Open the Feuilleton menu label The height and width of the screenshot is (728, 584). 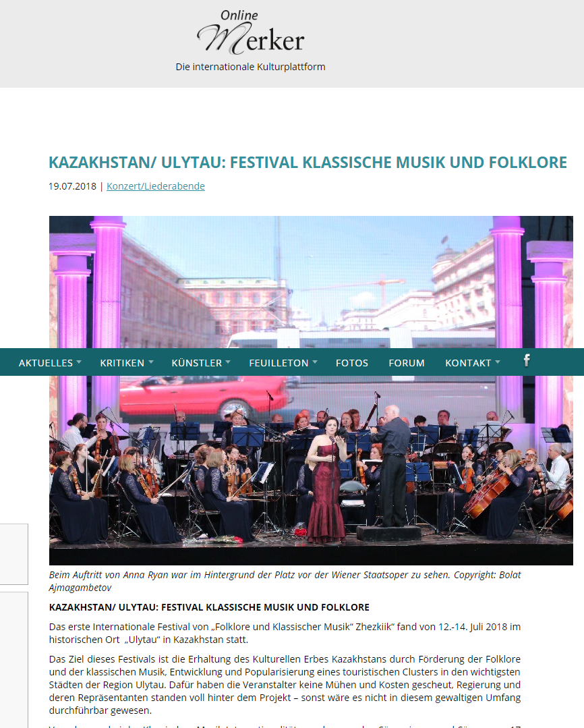point(279,363)
